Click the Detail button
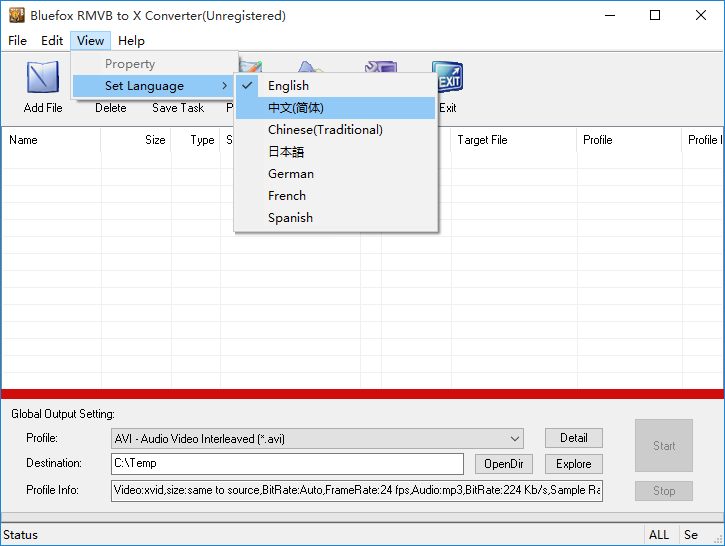The height and width of the screenshot is (546, 725). click(x=574, y=438)
